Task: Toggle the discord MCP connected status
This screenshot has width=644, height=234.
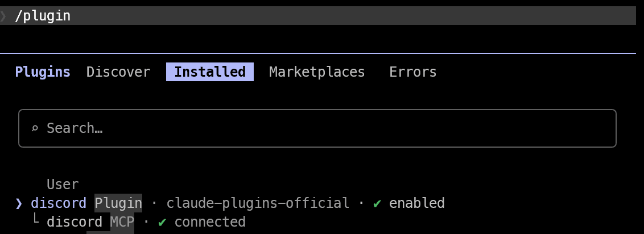Action: [201, 222]
